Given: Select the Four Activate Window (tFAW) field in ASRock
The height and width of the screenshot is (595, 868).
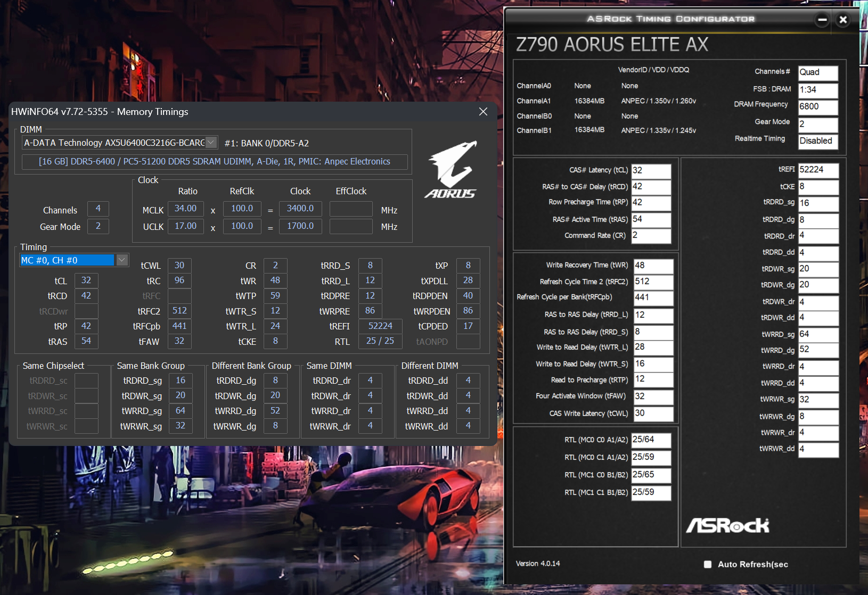Looking at the screenshot, I should tap(653, 397).
